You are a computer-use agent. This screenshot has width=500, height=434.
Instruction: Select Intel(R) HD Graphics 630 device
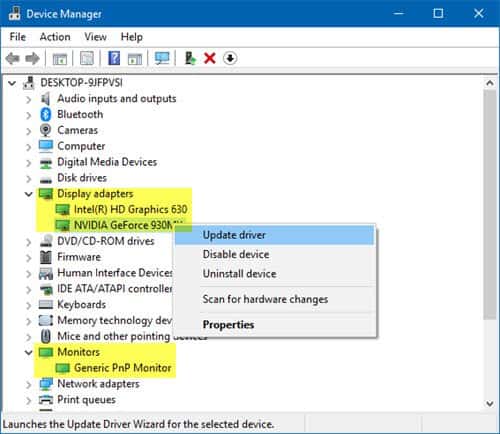[130, 209]
